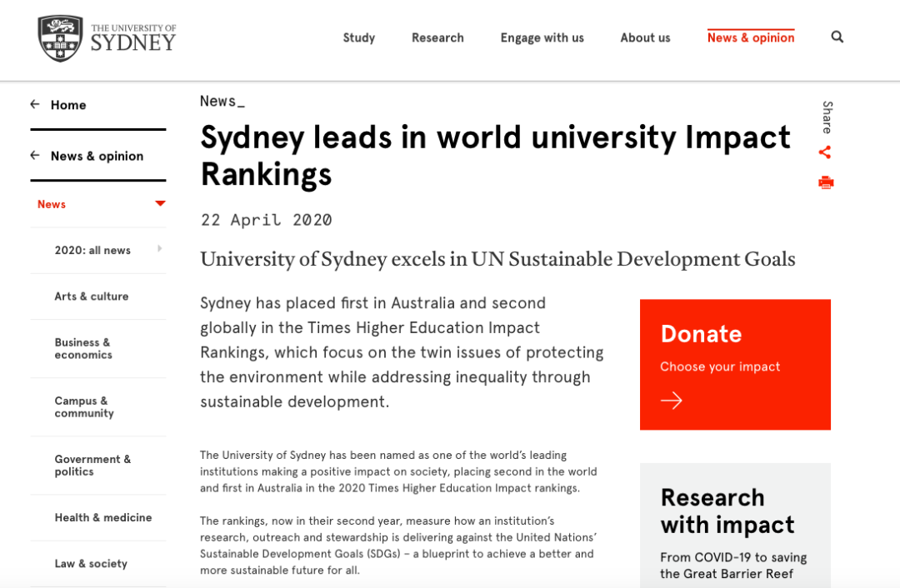
Task: Click the red share icon
Action: [825, 152]
